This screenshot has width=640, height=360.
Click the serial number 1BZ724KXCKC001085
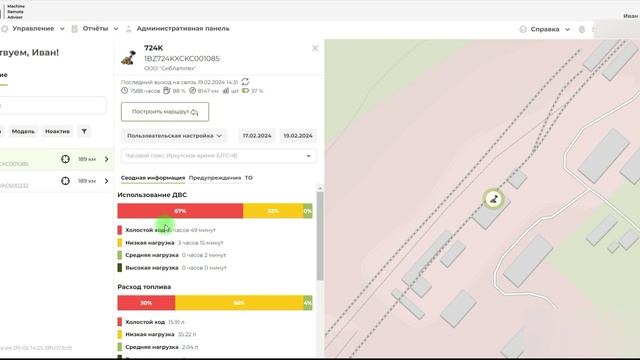click(x=182, y=58)
